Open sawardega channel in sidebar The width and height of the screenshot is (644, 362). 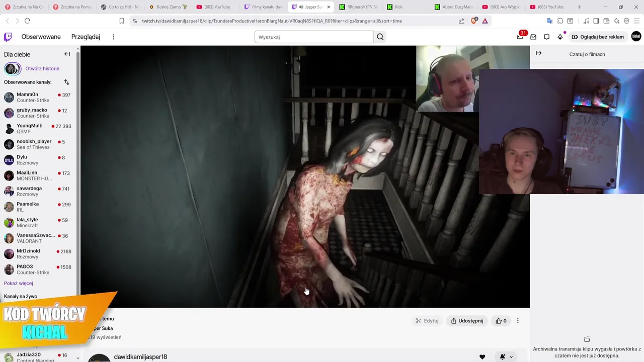tap(38, 191)
